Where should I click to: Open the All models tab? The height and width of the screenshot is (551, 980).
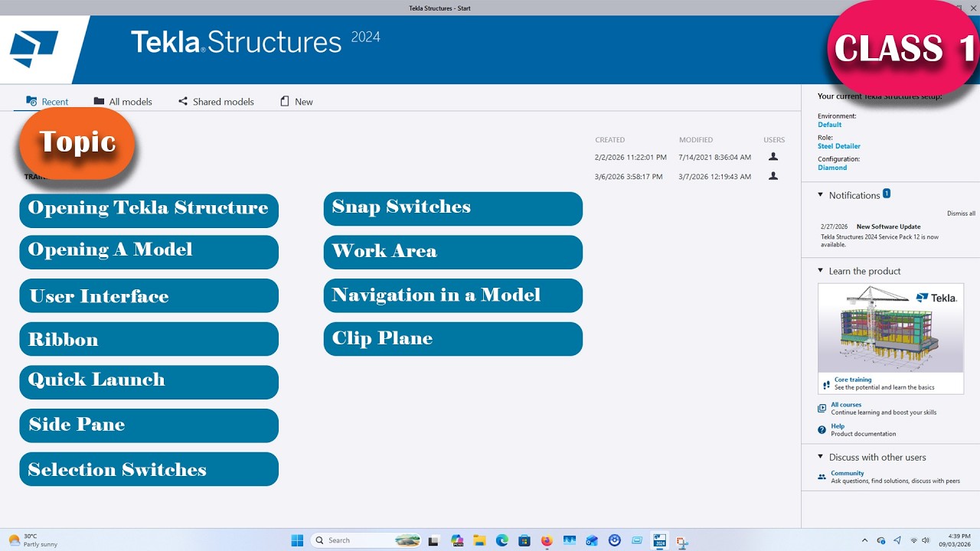123,102
